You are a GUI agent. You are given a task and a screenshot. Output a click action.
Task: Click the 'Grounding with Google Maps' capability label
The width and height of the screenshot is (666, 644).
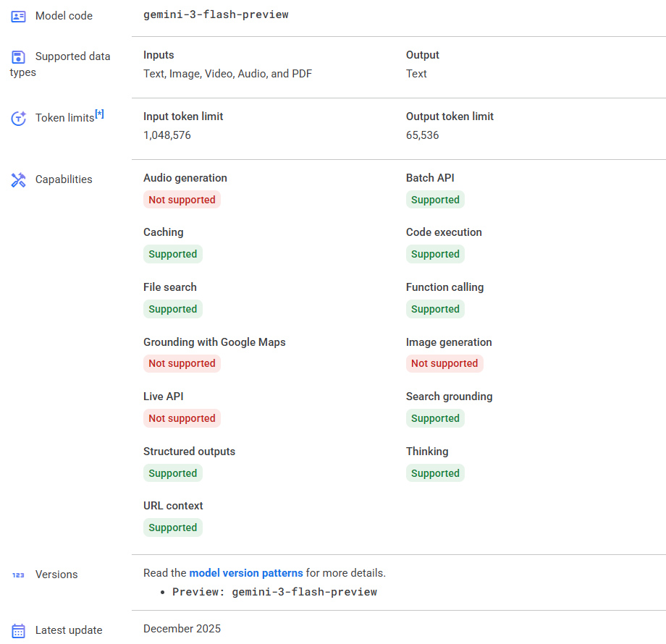214,342
